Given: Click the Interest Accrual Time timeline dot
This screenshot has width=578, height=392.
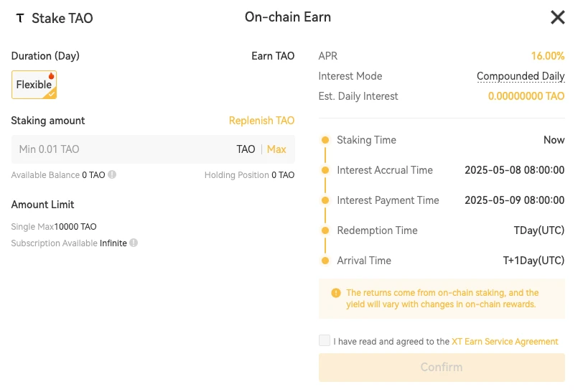Looking at the screenshot, I should pos(325,170).
